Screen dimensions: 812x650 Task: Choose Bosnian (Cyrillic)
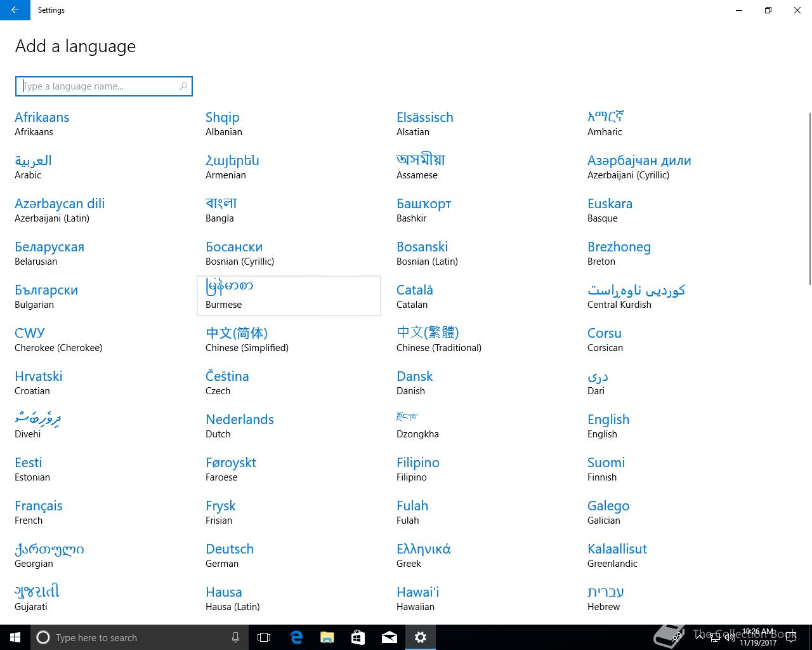[x=289, y=253]
